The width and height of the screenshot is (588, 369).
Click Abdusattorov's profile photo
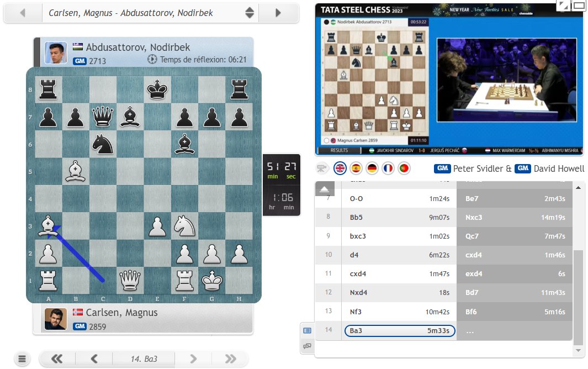coord(56,52)
